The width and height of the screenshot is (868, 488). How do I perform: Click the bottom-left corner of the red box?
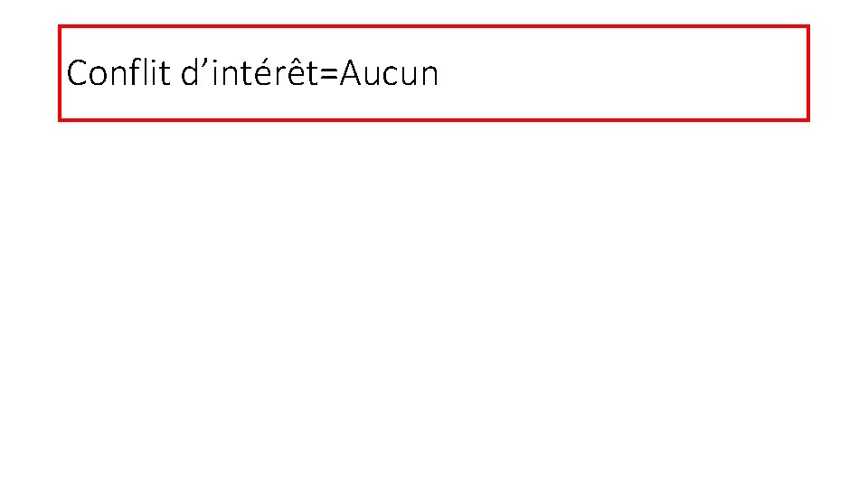pos(61,119)
